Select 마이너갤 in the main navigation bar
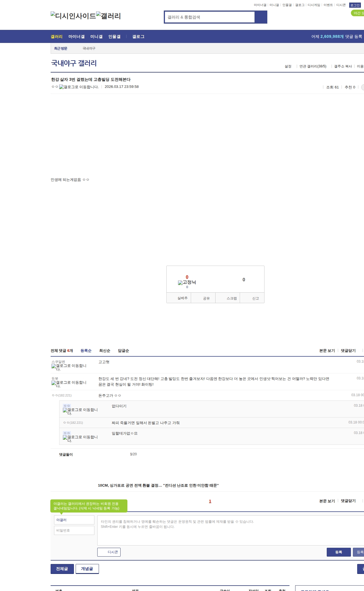364x591 pixels. coord(76,37)
